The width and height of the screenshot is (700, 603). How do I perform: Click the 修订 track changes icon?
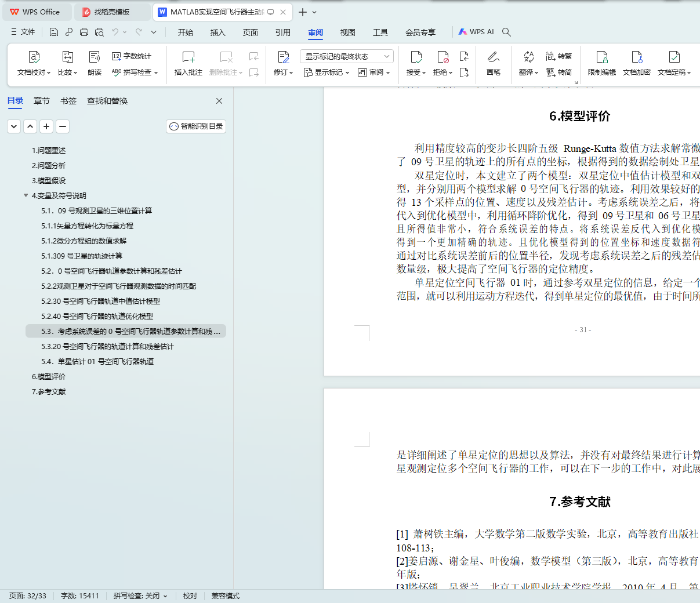tap(284, 57)
